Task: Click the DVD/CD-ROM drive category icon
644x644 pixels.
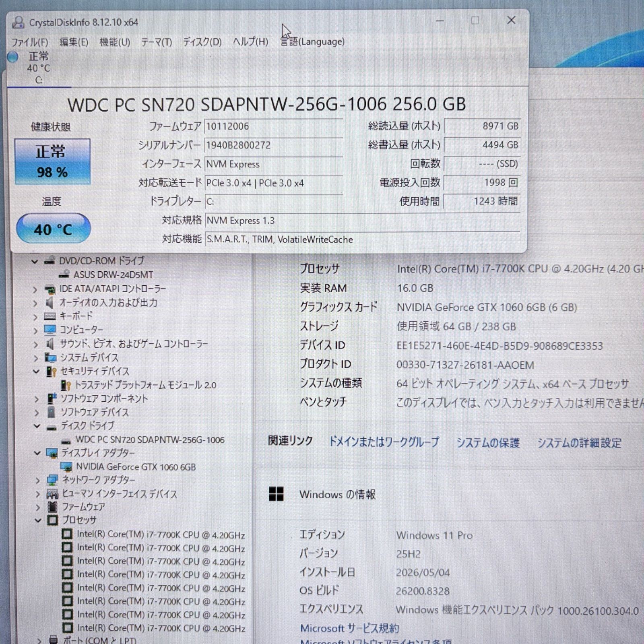Action: click(50, 261)
